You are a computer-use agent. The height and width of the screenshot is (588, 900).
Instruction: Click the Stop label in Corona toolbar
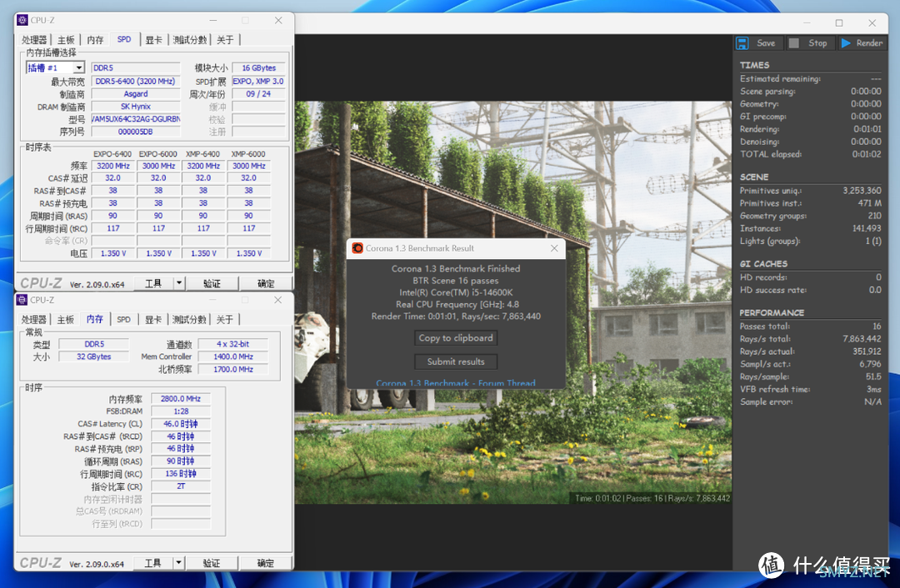coord(817,43)
